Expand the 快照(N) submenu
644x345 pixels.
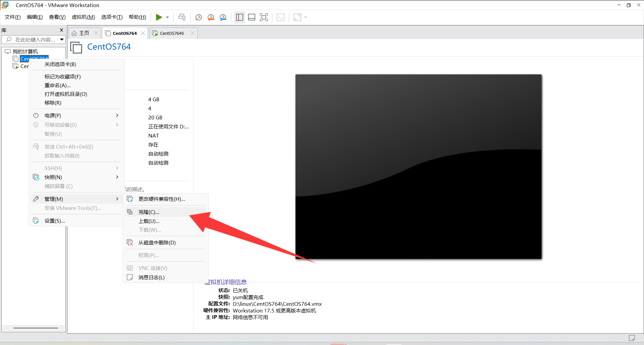tap(76, 177)
